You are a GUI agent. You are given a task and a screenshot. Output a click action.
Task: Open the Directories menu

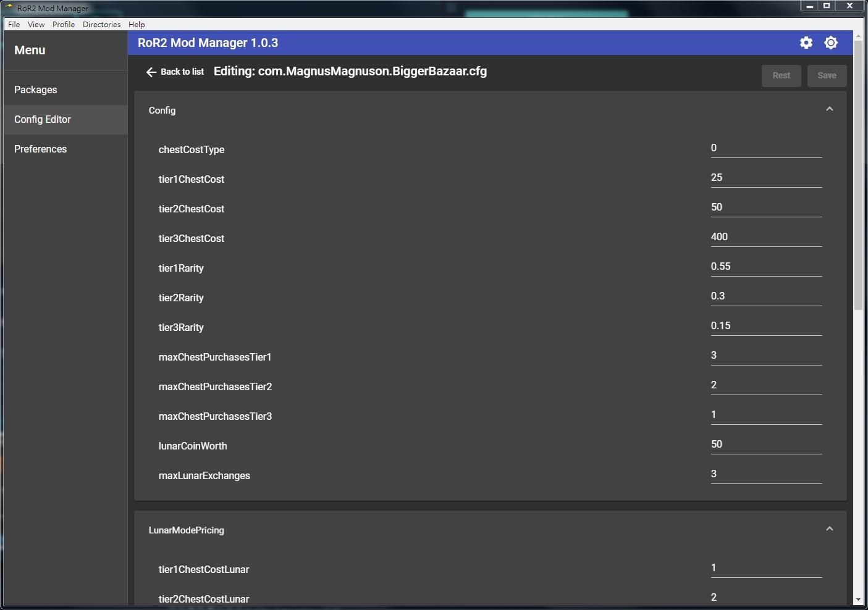[101, 24]
